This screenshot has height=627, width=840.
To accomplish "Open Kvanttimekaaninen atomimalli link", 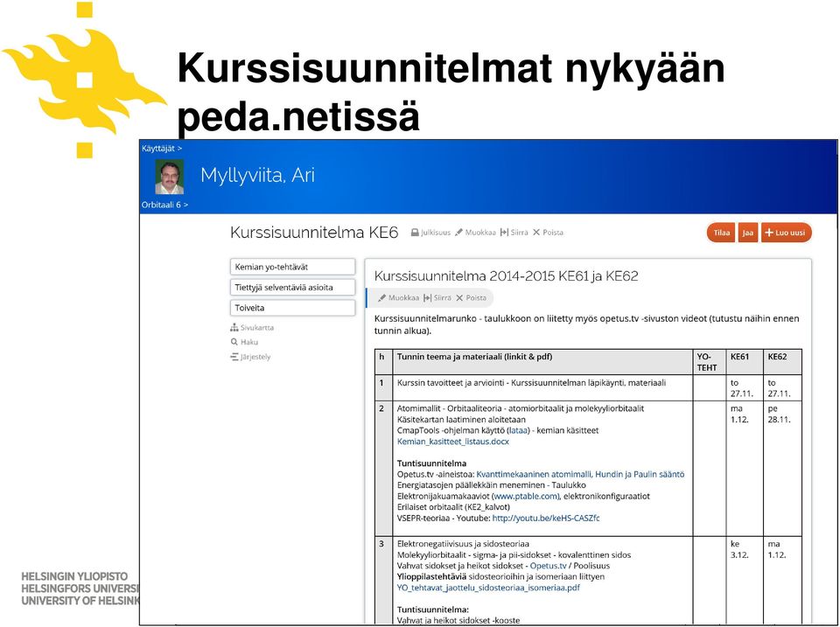I will tap(534, 474).
